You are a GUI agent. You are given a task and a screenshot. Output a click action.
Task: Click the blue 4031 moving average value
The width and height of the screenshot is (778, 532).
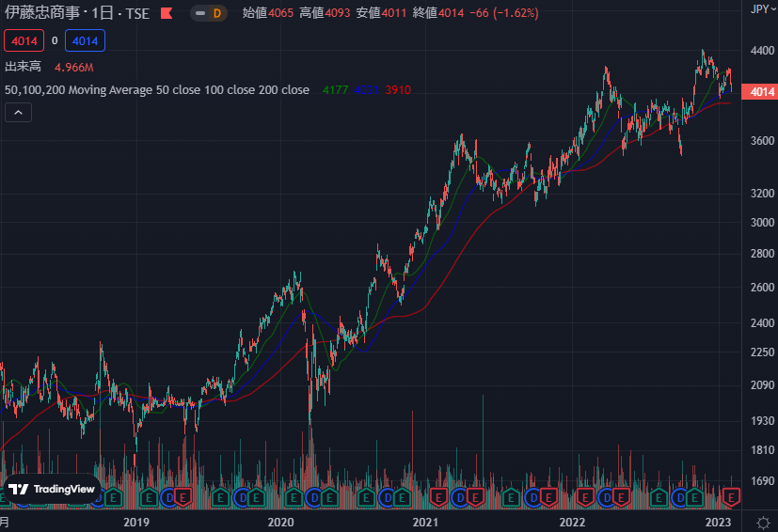367,90
